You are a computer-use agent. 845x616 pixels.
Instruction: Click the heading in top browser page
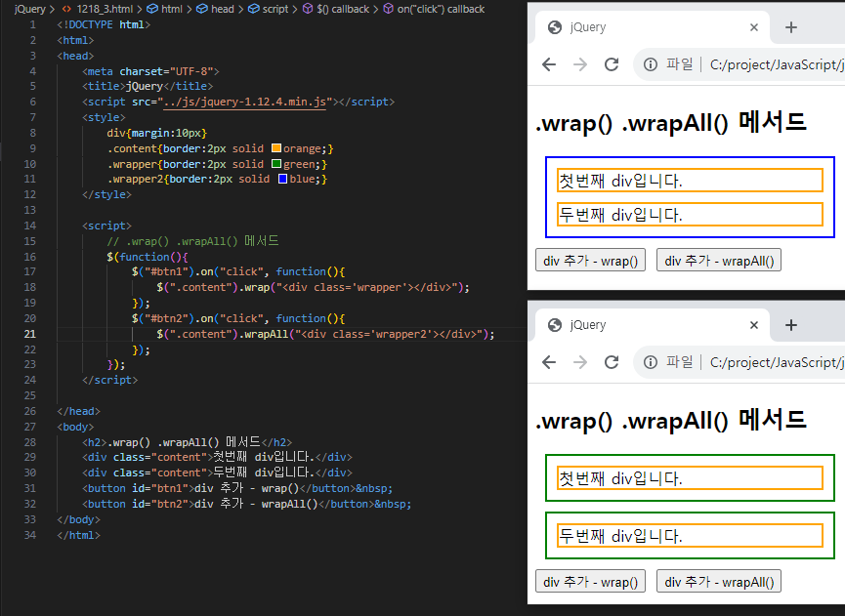[x=670, y=123]
